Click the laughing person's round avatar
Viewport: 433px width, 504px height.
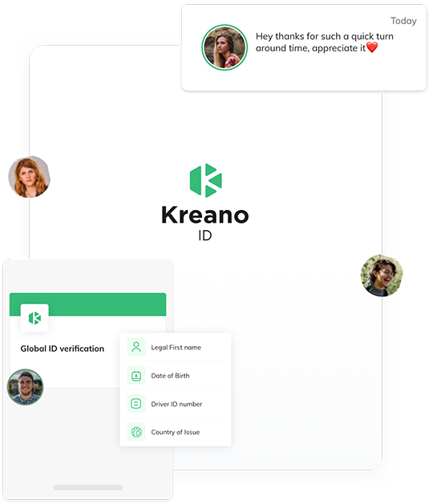[x=382, y=276]
